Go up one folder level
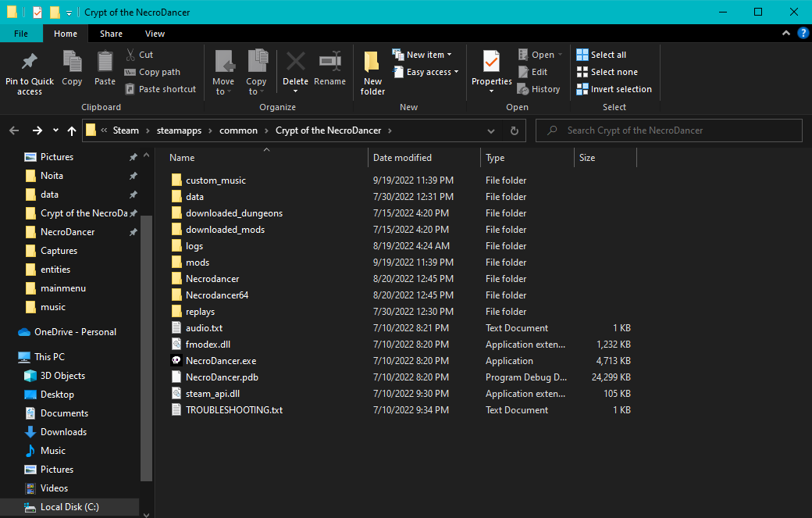This screenshot has height=518, width=812. point(72,130)
